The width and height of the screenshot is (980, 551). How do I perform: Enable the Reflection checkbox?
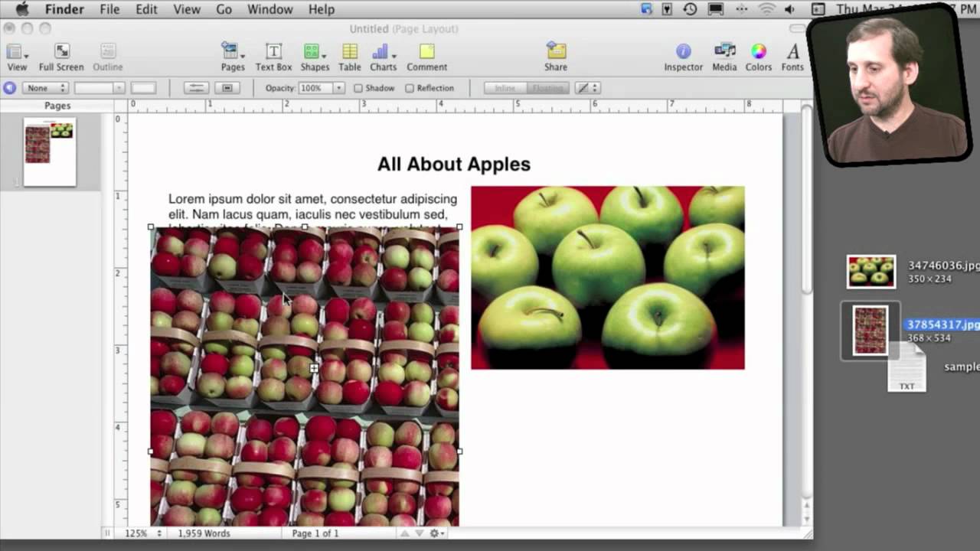[410, 88]
